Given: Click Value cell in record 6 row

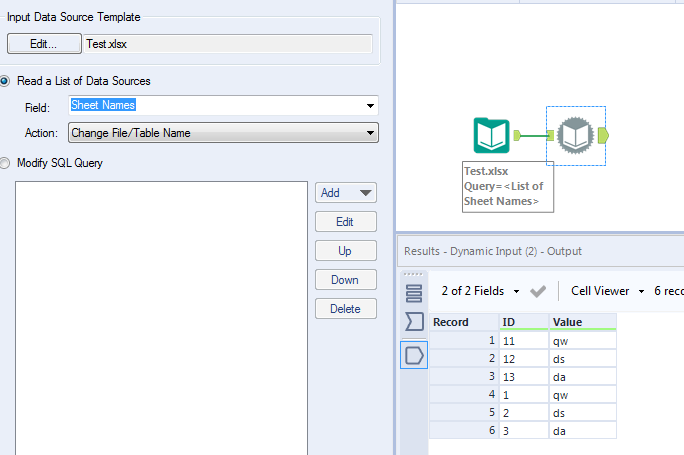Looking at the screenshot, I should click(583, 431).
